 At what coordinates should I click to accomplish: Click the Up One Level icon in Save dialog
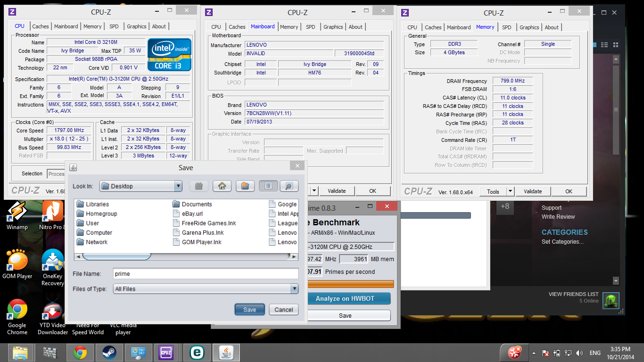tap(199, 186)
